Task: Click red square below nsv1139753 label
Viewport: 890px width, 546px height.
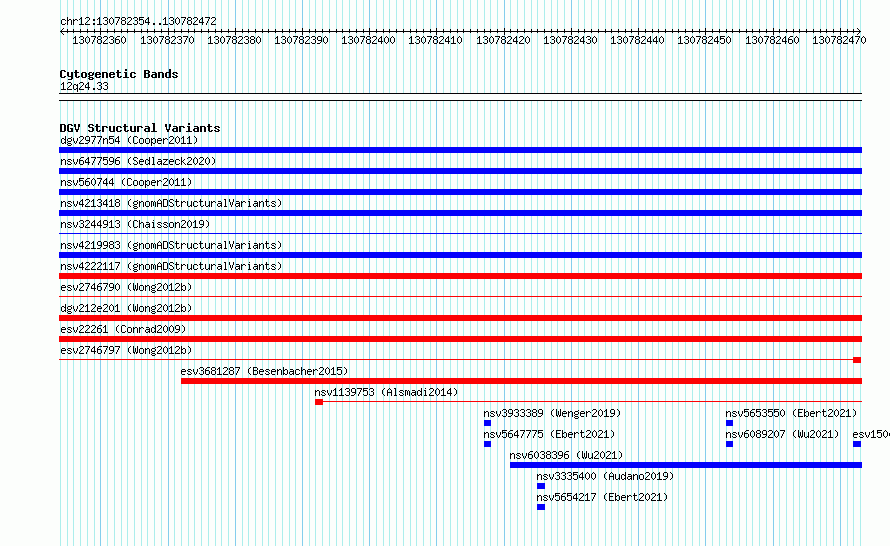Action: pyautogui.click(x=319, y=402)
